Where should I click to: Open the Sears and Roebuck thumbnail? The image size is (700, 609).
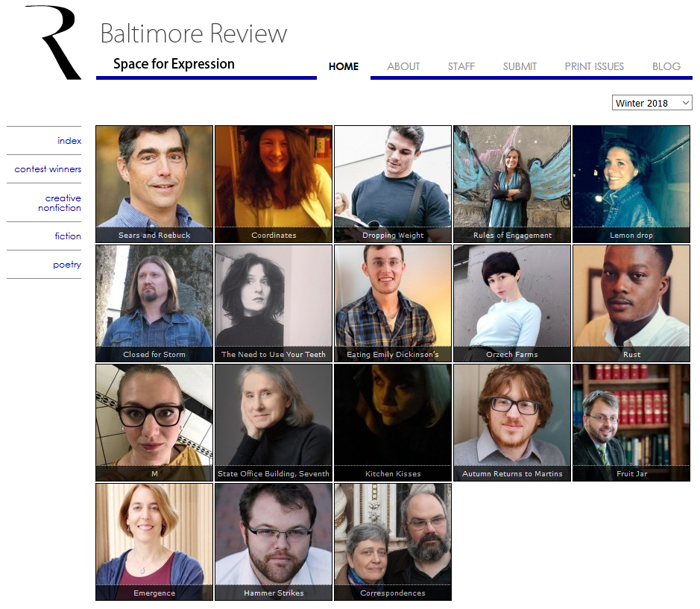tap(154, 184)
